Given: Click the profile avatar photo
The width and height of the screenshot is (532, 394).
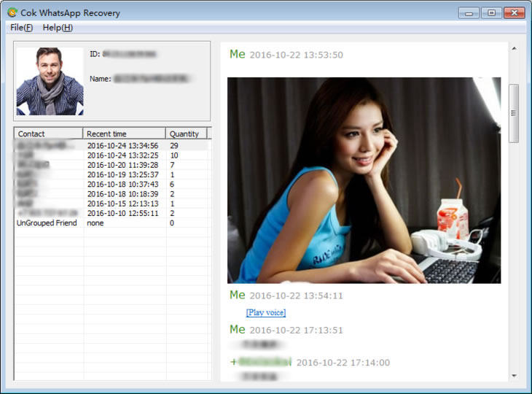Looking at the screenshot, I should click(x=50, y=81).
